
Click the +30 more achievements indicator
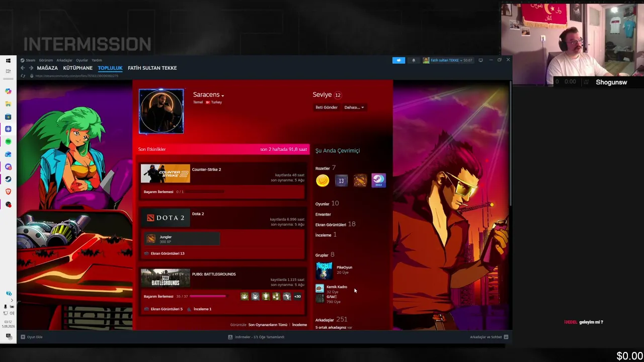coord(297,297)
